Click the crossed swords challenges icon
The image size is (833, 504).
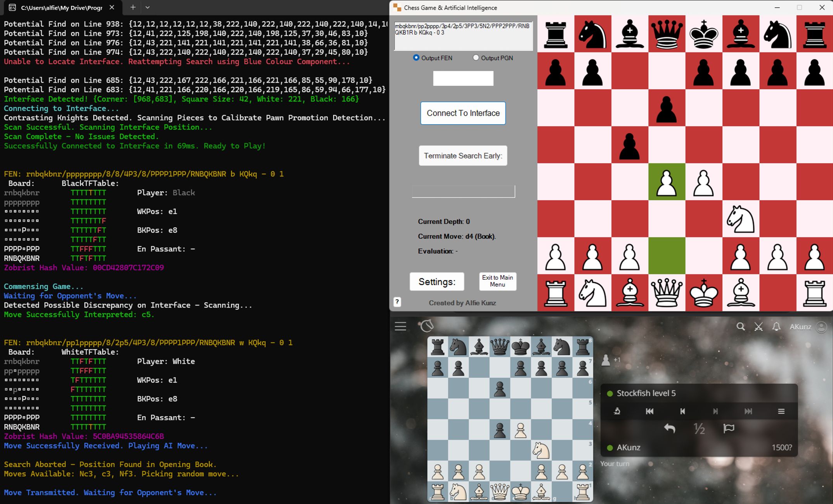[x=759, y=327]
